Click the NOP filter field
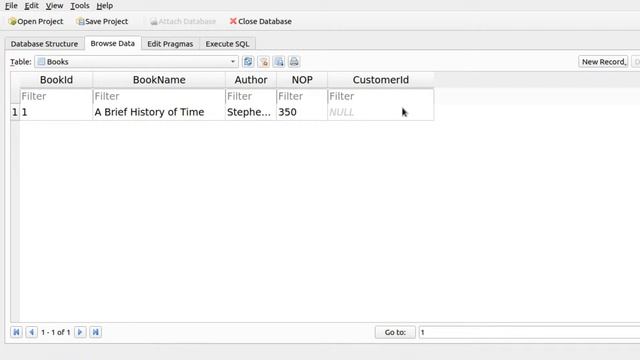 tap(302, 96)
